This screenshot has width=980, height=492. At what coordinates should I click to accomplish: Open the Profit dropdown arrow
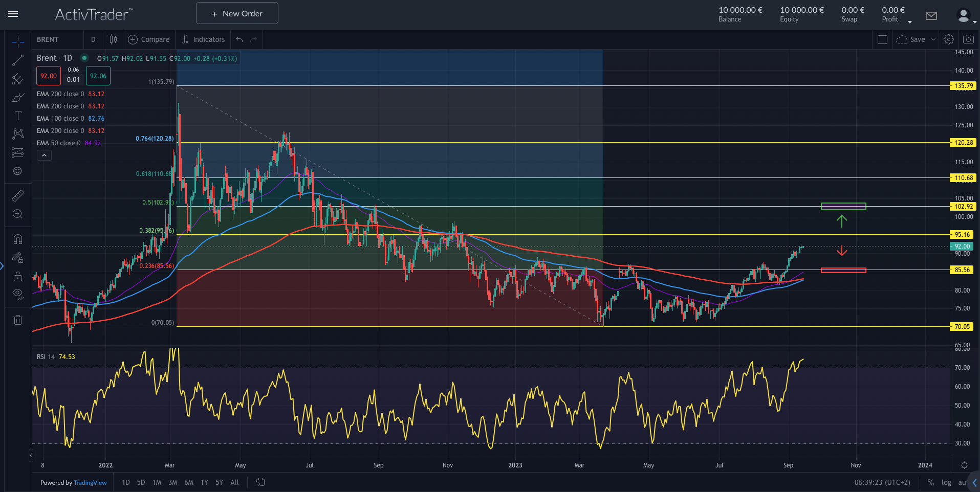pos(909,21)
